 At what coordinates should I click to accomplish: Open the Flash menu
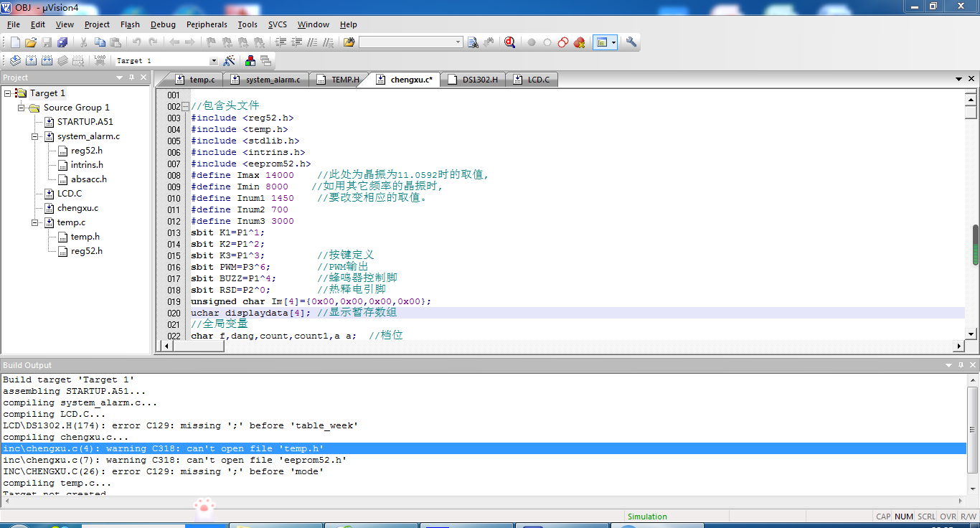point(131,24)
